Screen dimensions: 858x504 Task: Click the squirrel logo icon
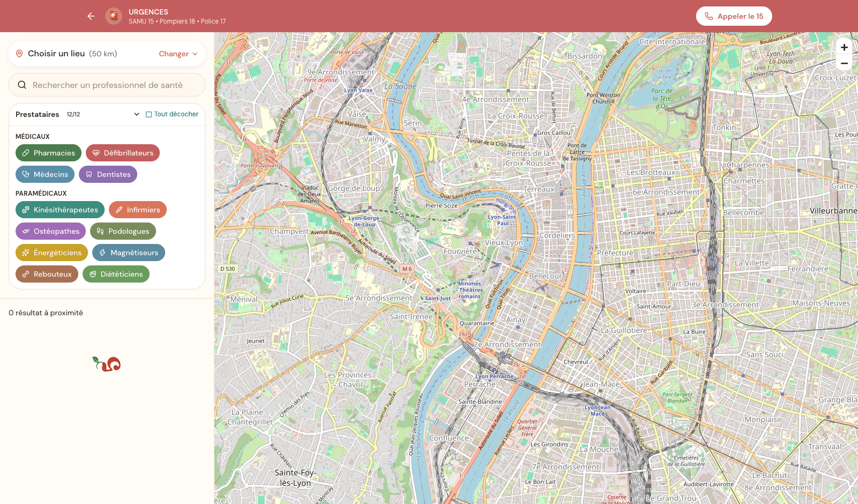pyautogui.click(x=107, y=364)
